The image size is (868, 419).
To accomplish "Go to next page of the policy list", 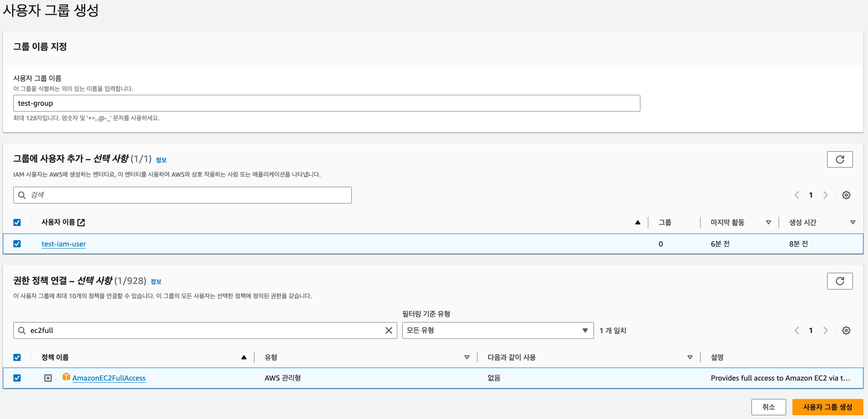I will [825, 330].
